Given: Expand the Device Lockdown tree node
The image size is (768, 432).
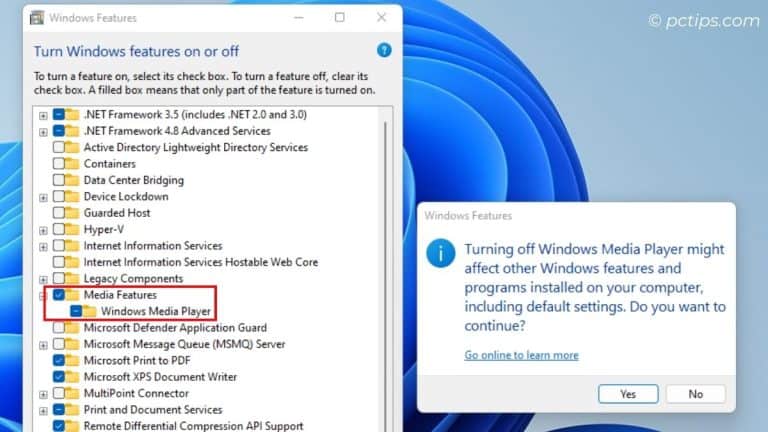Looking at the screenshot, I should click(43, 197).
